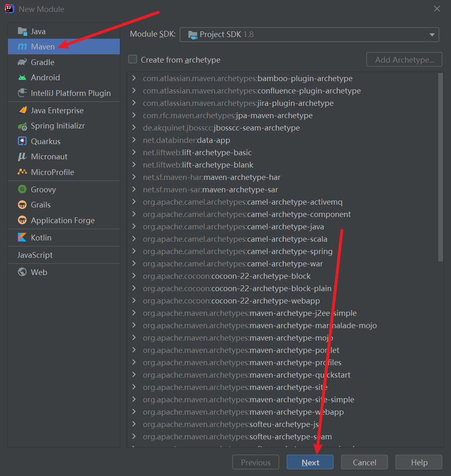
Task: Click the Web globe icon
Action: 22,272
